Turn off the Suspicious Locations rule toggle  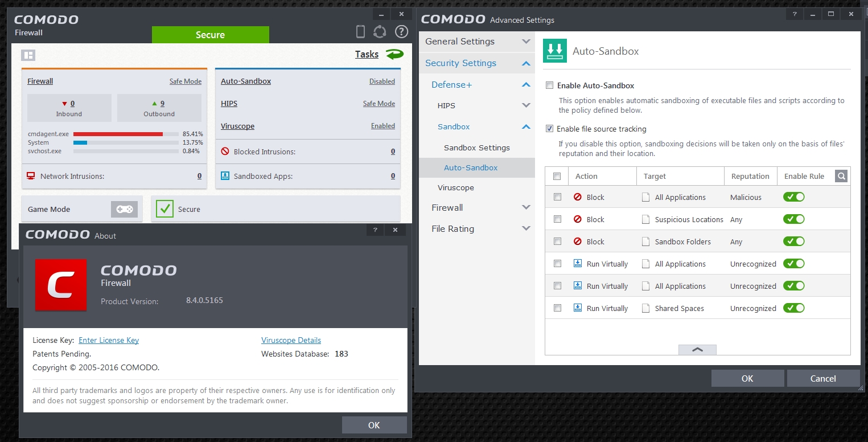pyautogui.click(x=794, y=219)
